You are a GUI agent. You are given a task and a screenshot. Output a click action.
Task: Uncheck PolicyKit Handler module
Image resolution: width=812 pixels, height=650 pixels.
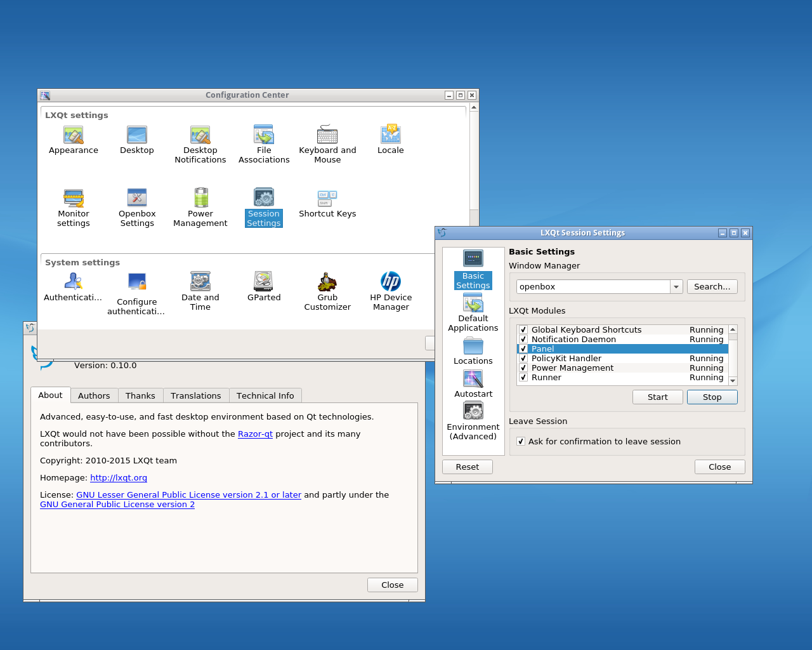[523, 359]
